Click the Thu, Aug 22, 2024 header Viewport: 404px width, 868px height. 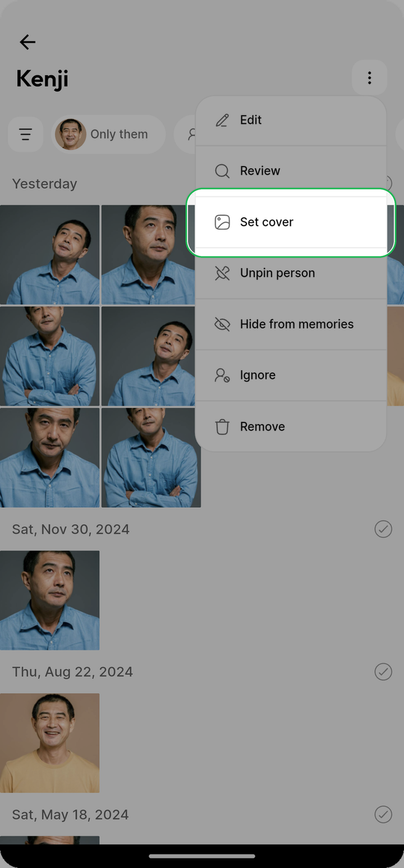pos(72,672)
